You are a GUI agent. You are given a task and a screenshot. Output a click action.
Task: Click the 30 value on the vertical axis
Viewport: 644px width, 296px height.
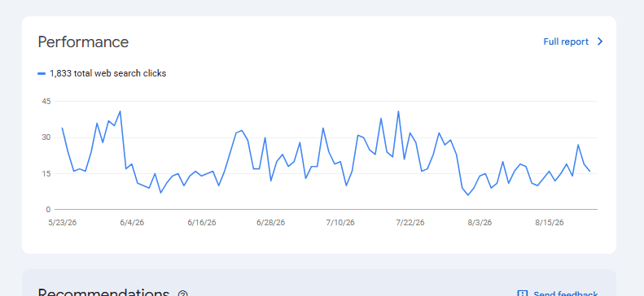(x=45, y=137)
